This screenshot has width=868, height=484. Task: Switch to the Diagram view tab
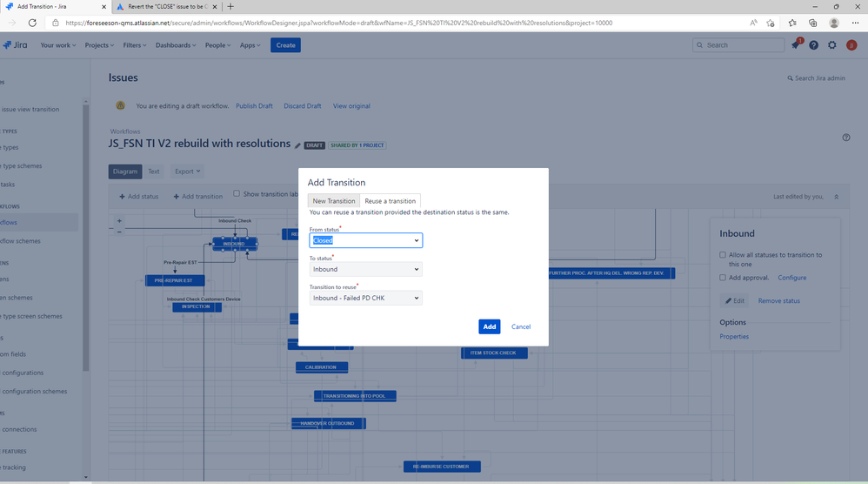pyautogui.click(x=125, y=171)
